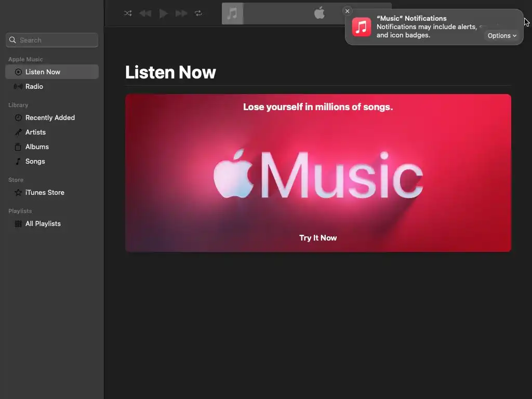532x399 pixels.
Task: Click the Albums stack icon
Action: pyautogui.click(x=18, y=147)
